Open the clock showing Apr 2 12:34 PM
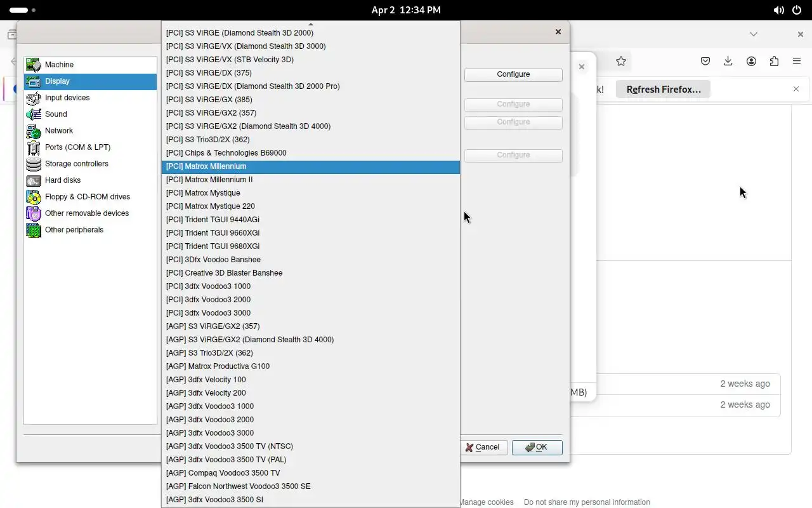Screen dimensions: 812x508 pos(406,10)
